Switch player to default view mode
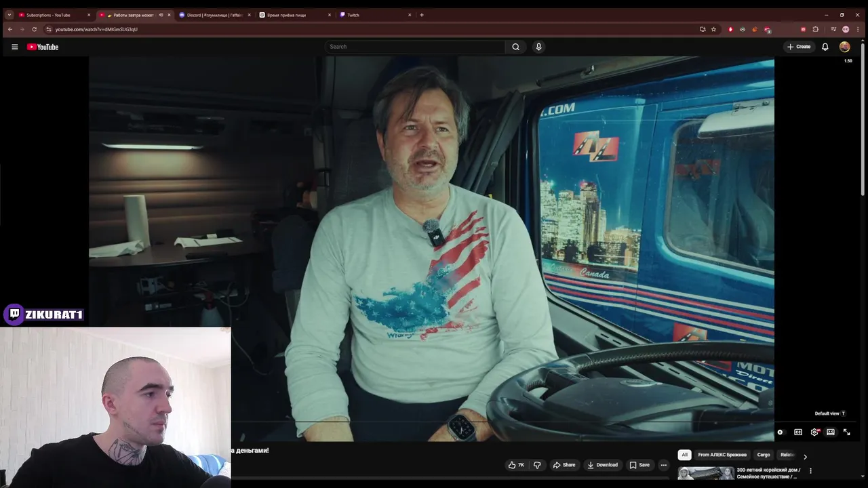This screenshot has height=488, width=868. tap(831, 432)
